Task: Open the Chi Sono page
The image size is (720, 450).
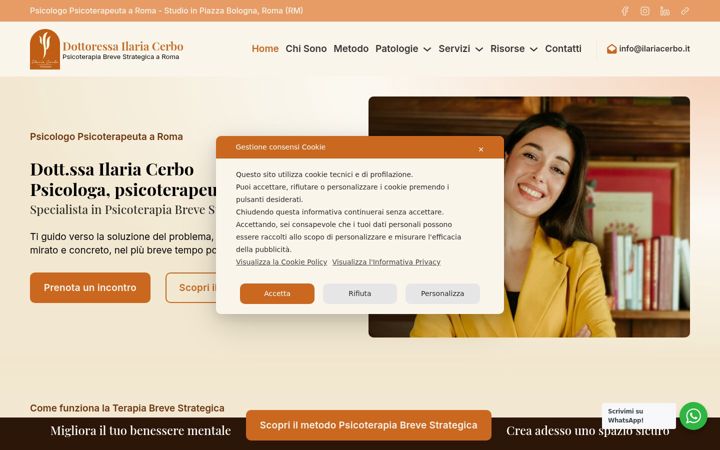Action: click(306, 49)
